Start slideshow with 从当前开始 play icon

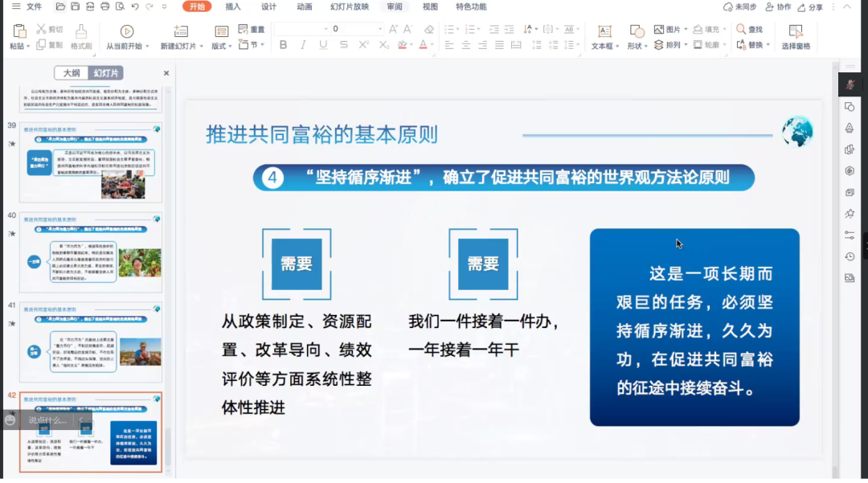pyautogui.click(x=127, y=31)
